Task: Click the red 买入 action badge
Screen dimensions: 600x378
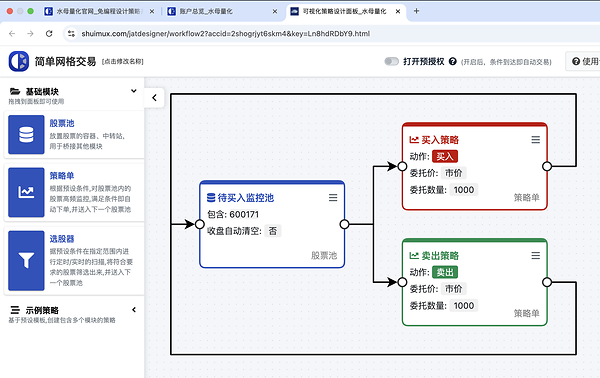Action: pyautogui.click(x=445, y=156)
